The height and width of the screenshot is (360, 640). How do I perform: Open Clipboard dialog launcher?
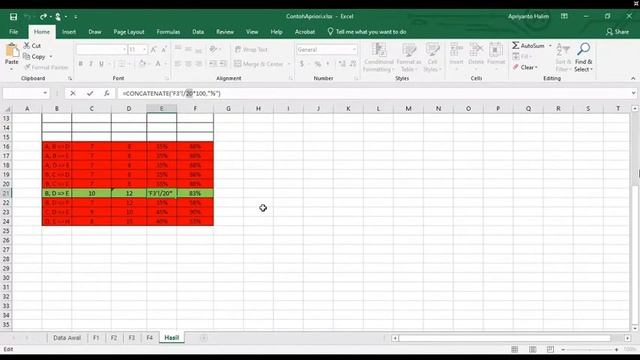point(70,78)
